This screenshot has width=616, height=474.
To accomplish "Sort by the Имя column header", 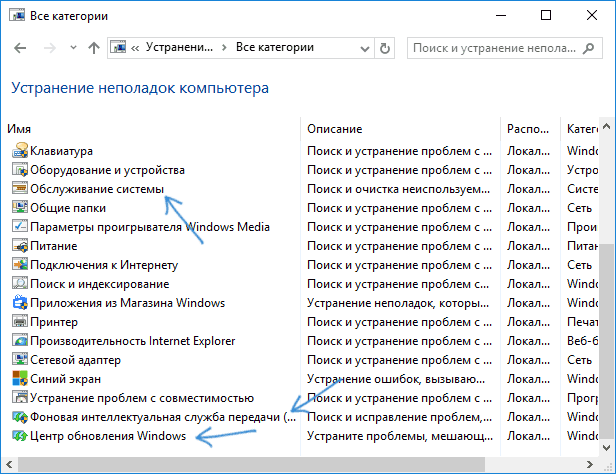I will point(19,129).
